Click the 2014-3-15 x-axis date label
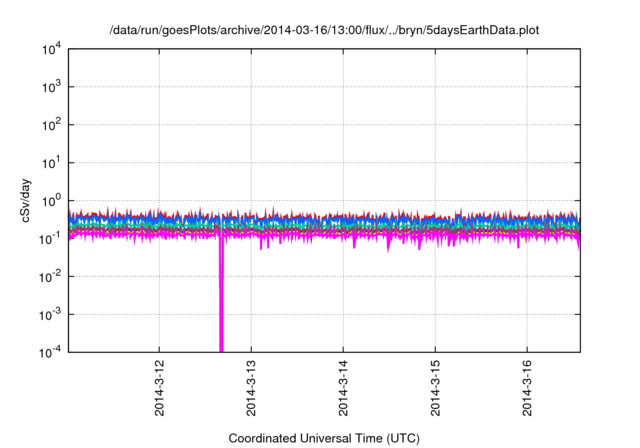Image resolution: width=640 pixels, height=448 pixels. [x=435, y=388]
